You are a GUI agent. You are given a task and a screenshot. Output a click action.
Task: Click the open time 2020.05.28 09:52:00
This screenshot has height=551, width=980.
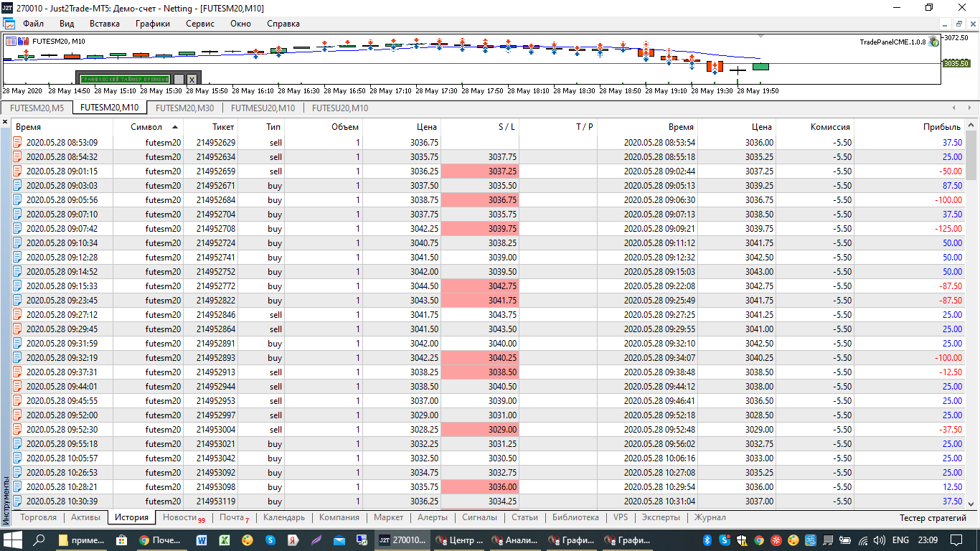[62, 415]
